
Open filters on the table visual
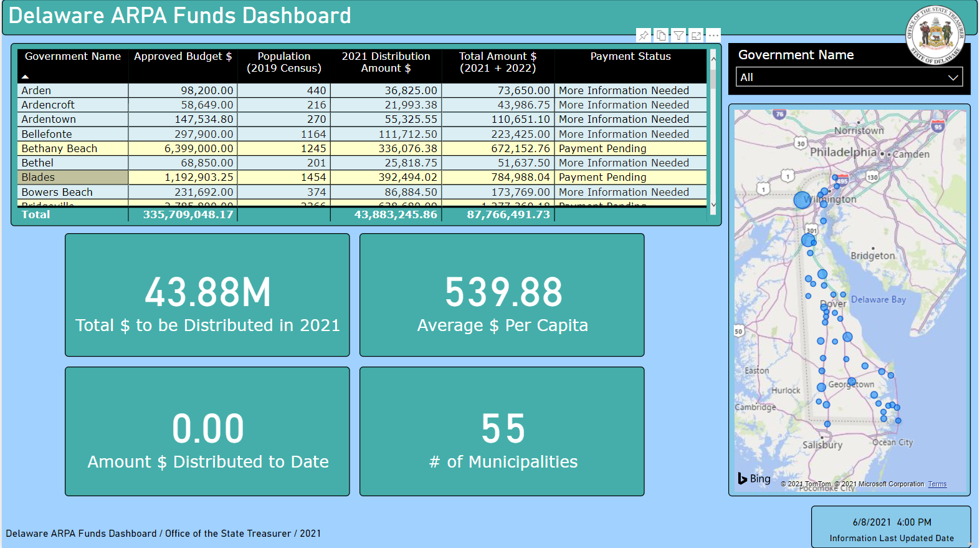coord(678,36)
